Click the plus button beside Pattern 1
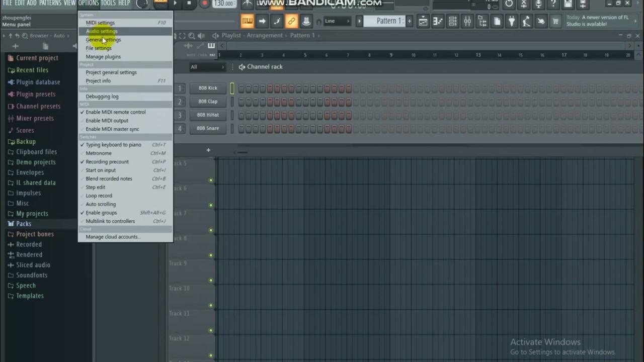This screenshot has width=644, height=362. [x=410, y=21]
